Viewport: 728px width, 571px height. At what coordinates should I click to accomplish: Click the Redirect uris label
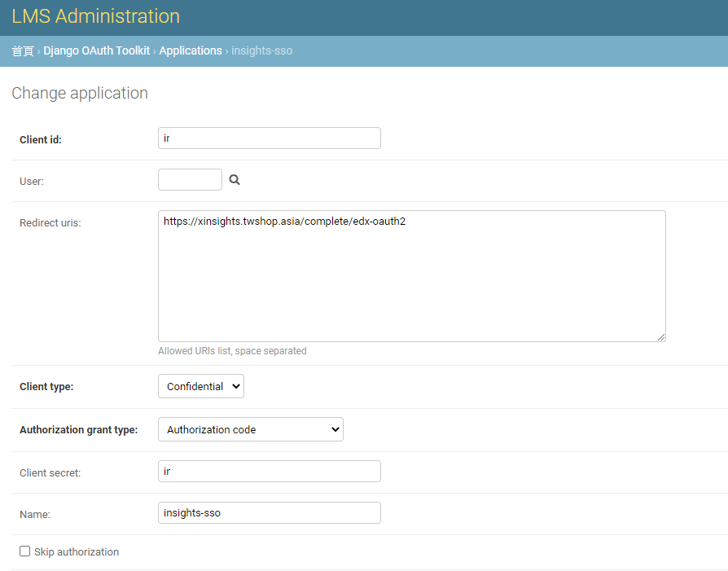(x=50, y=222)
